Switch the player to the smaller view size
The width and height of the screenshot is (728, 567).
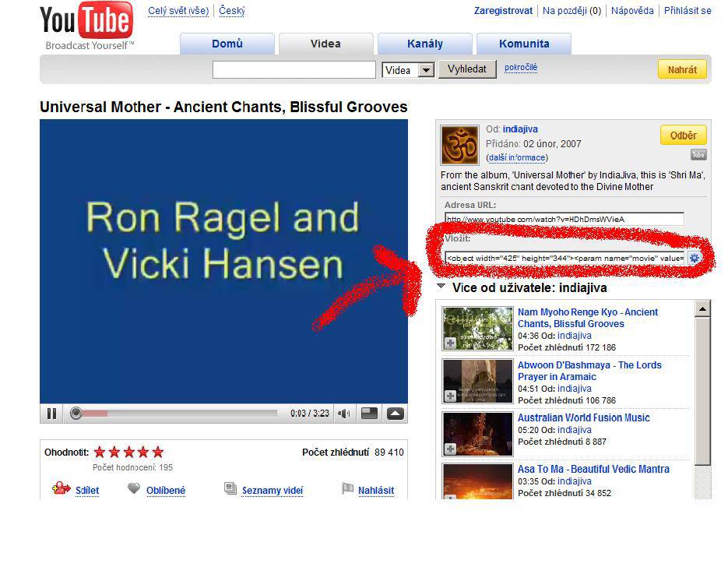369,414
